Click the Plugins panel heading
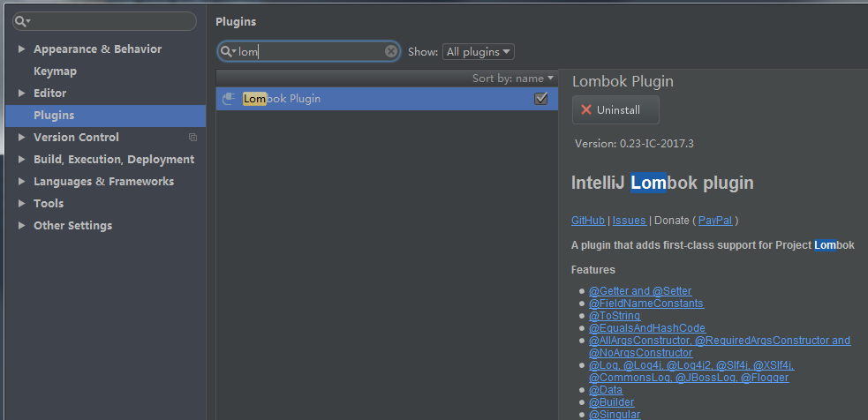 pos(236,22)
